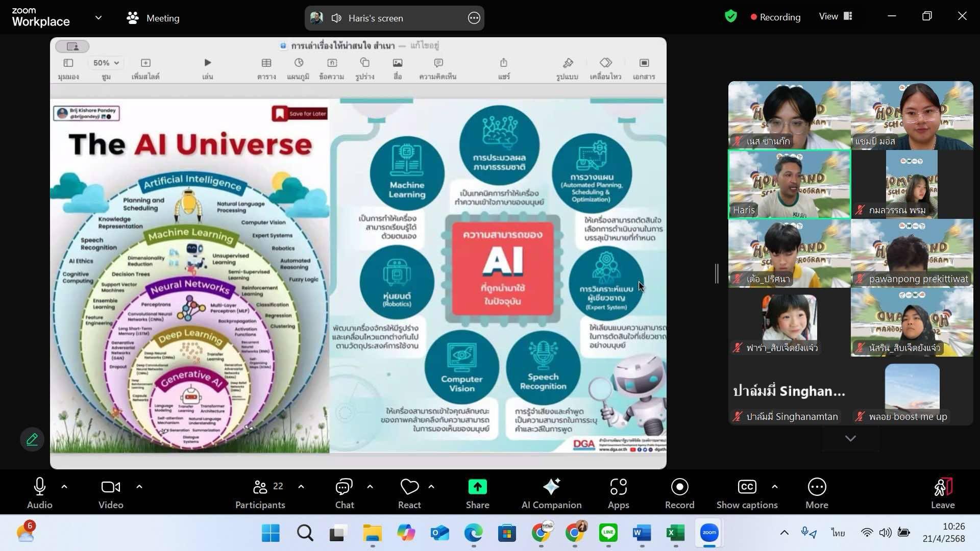Expand the audio options arrow

[64, 487]
